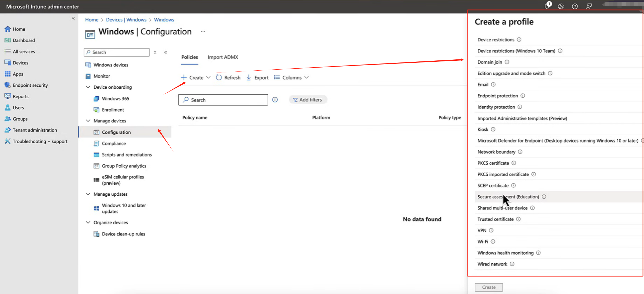The height and width of the screenshot is (294, 644).
Task: Collapse the Manage devices section
Action: coord(88,121)
